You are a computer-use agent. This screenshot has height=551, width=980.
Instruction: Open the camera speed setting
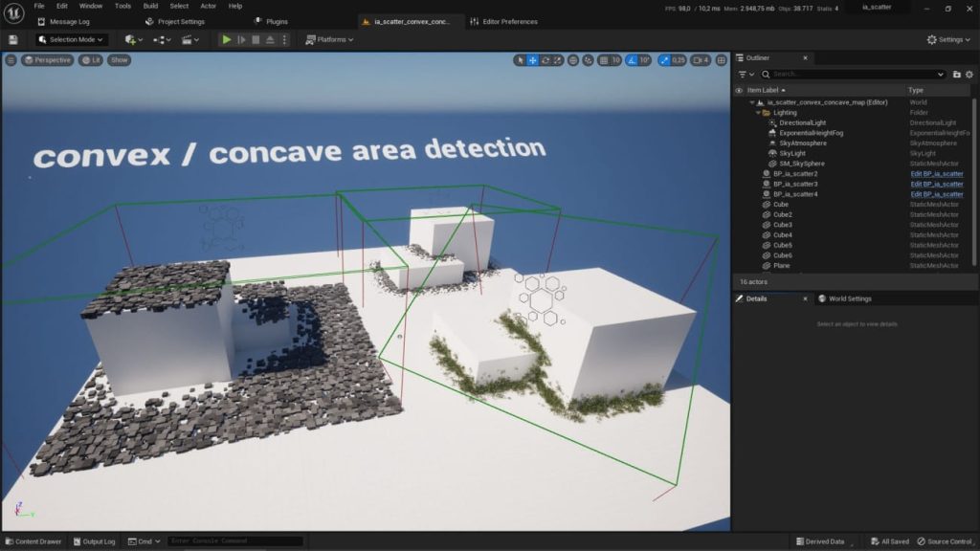click(701, 60)
